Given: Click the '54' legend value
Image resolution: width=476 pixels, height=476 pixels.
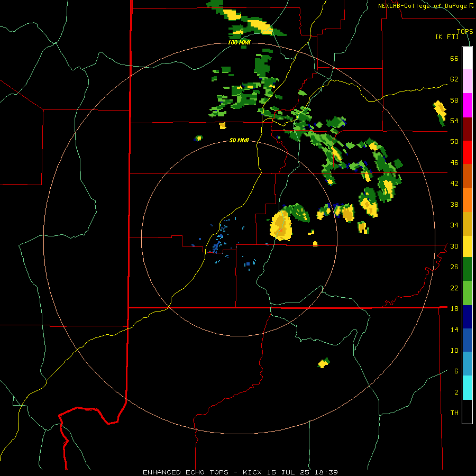Looking at the screenshot, I should tap(454, 121).
